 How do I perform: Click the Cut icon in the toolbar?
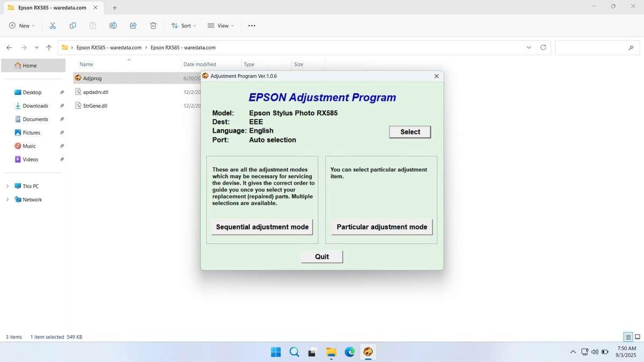pyautogui.click(x=52, y=25)
